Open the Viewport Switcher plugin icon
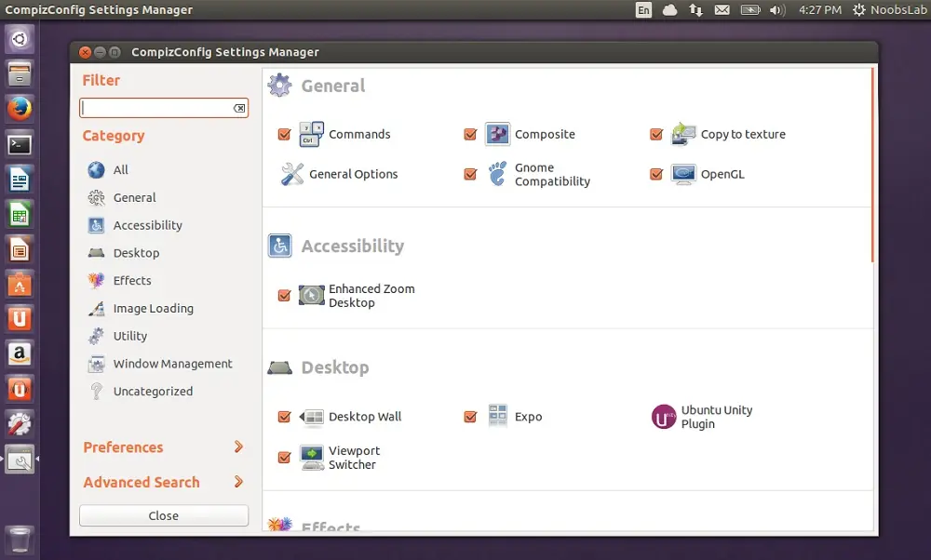Viewport: 931px width, 560px height. [x=312, y=458]
